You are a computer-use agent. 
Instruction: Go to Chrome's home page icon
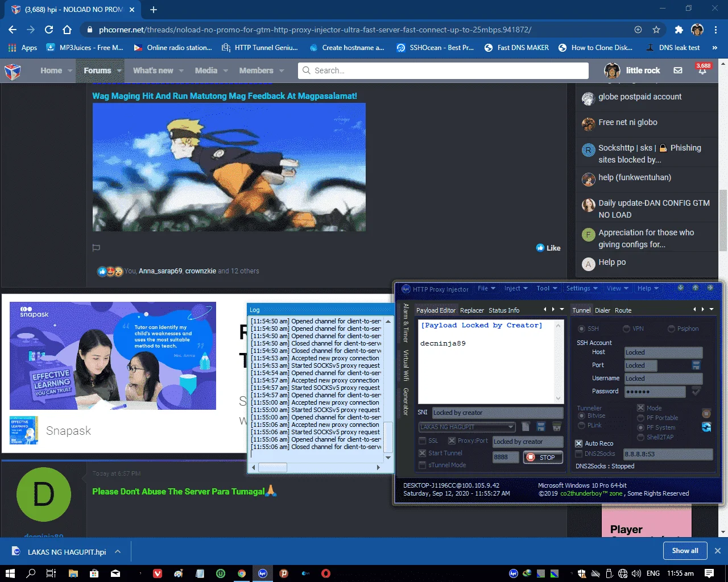tap(67, 30)
